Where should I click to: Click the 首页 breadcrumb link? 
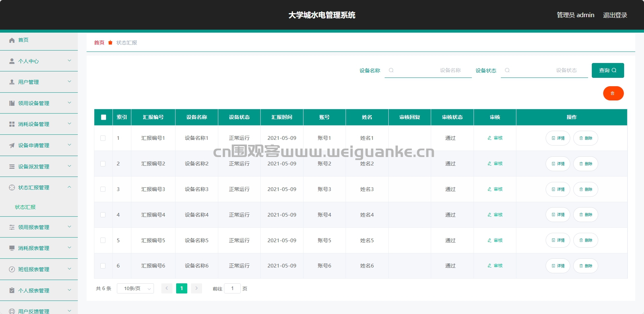pyautogui.click(x=99, y=42)
